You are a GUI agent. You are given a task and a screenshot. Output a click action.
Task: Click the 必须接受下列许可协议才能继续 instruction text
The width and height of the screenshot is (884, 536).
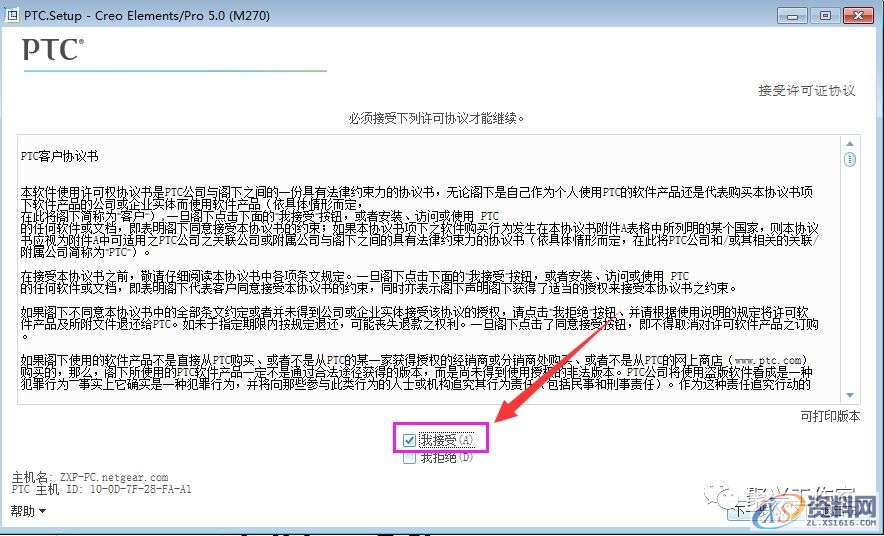click(436, 118)
